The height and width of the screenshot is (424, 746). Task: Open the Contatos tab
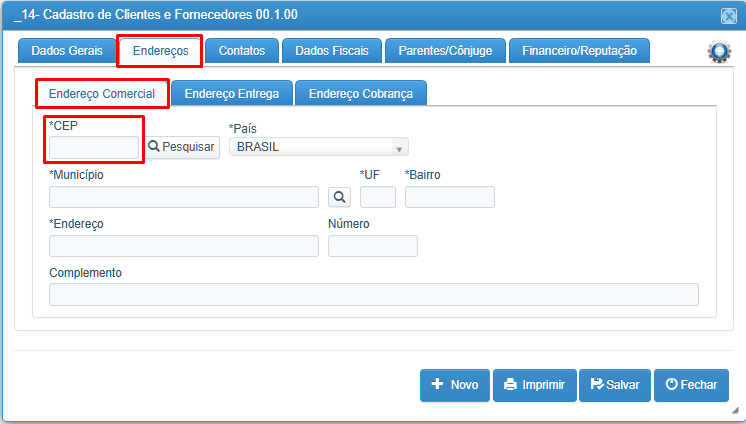242,51
